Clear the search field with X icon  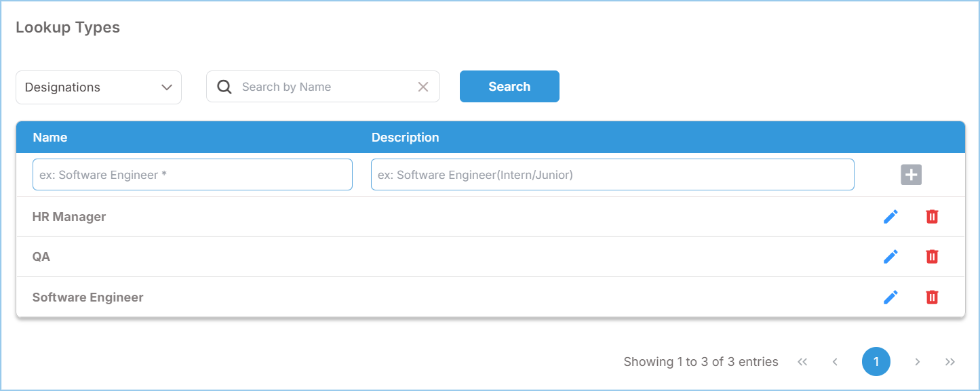[423, 87]
